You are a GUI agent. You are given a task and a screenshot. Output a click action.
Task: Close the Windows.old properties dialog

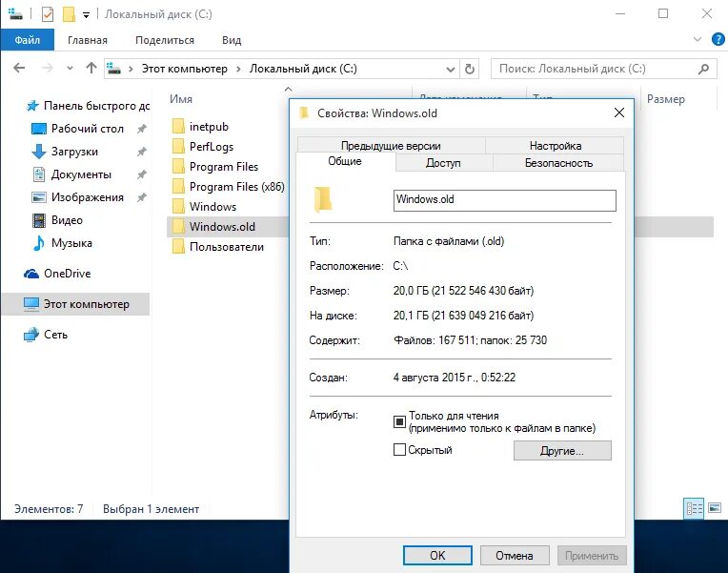(x=618, y=113)
